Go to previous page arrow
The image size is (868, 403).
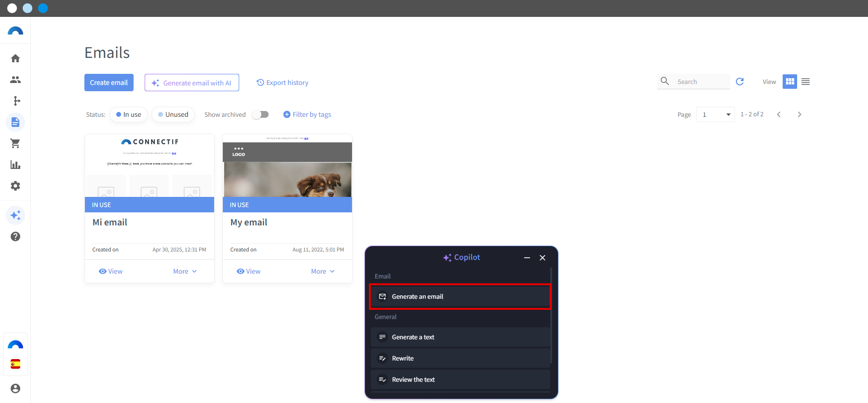(x=779, y=114)
